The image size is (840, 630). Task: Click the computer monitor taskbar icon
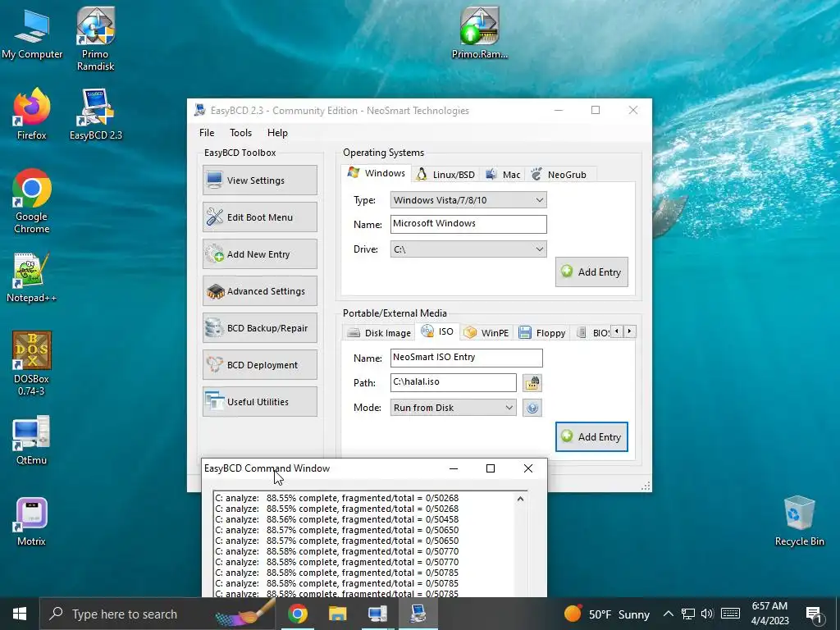(x=377, y=614)
